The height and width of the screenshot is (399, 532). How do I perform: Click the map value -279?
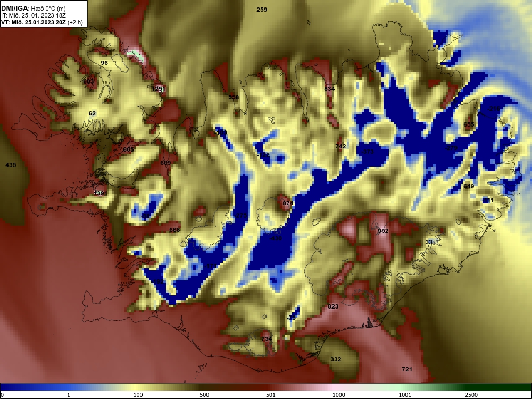(451, 148)
